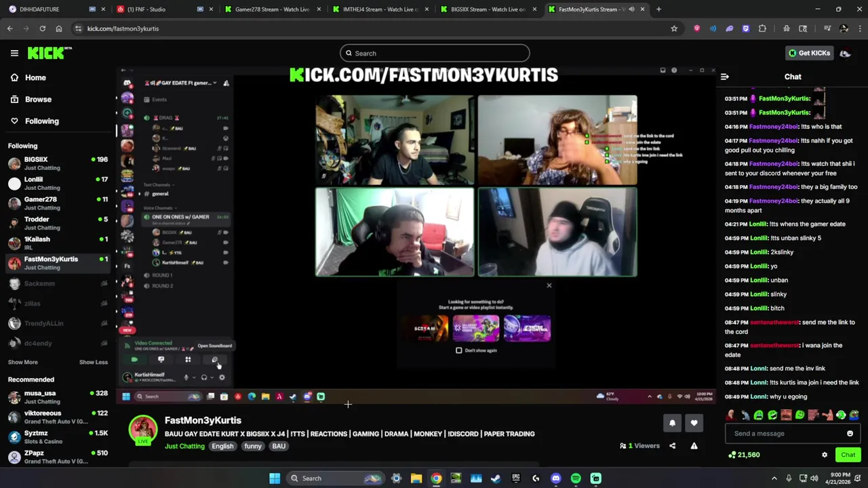Open your Kick profile avatar menu
Screen dimensions: 868x488
click(845, 53)
